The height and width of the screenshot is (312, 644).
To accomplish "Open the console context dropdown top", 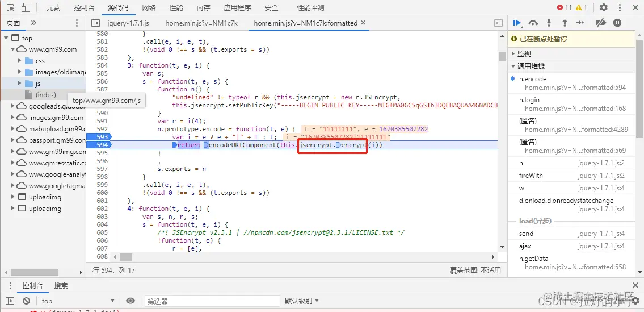I will coord(78,301).
